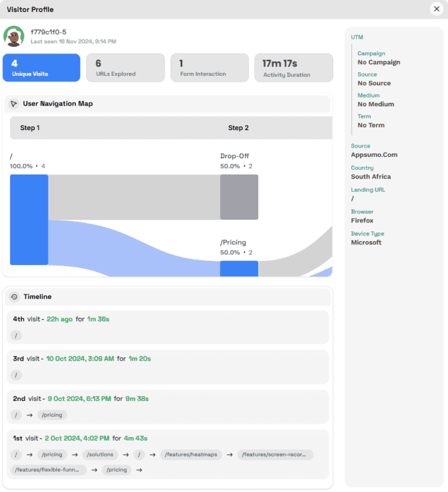Click the No Term value
Viewport: 448px width, 492px height.
[x=371, y=125]
